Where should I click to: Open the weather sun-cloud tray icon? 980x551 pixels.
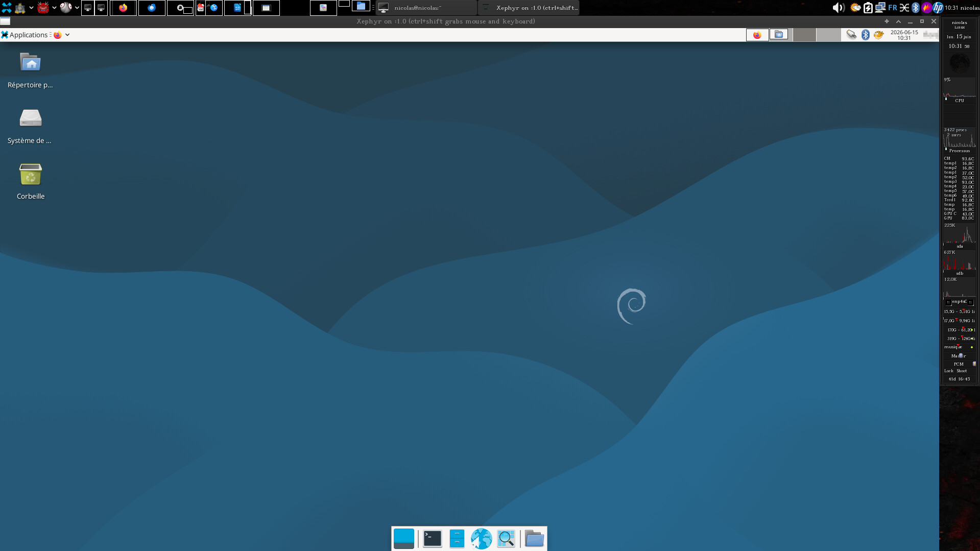855,8
